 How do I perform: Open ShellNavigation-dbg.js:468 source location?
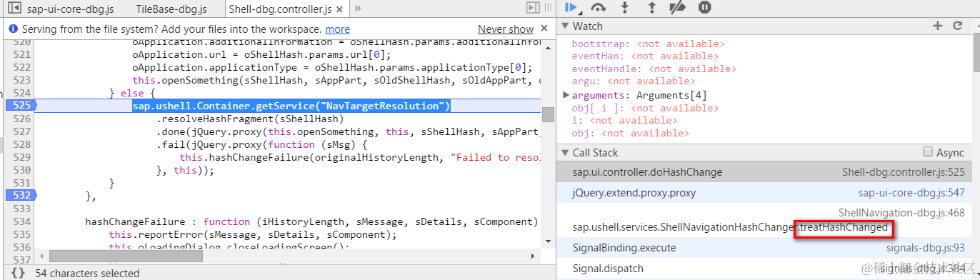901,213
